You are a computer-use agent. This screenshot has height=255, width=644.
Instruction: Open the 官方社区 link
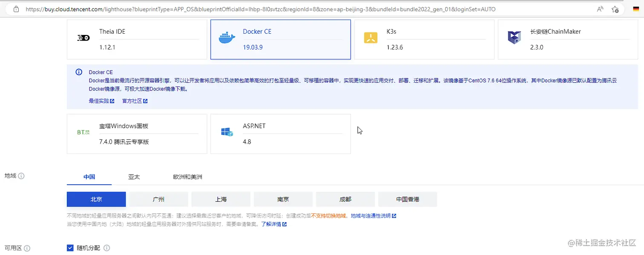135,101
